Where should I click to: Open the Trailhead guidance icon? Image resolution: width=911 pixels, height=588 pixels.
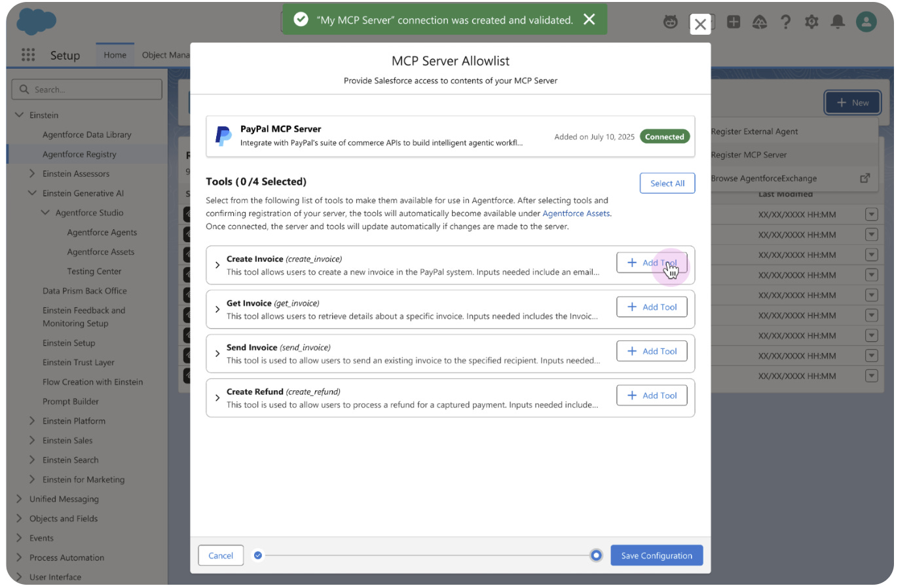coord(760,22)
